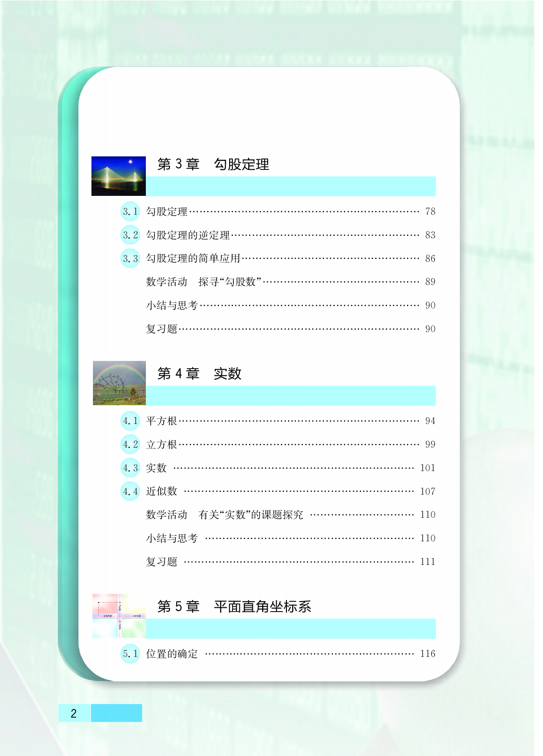Click page number 83
The height and width of the screenshot is (756, 543).
pos(430,235)
